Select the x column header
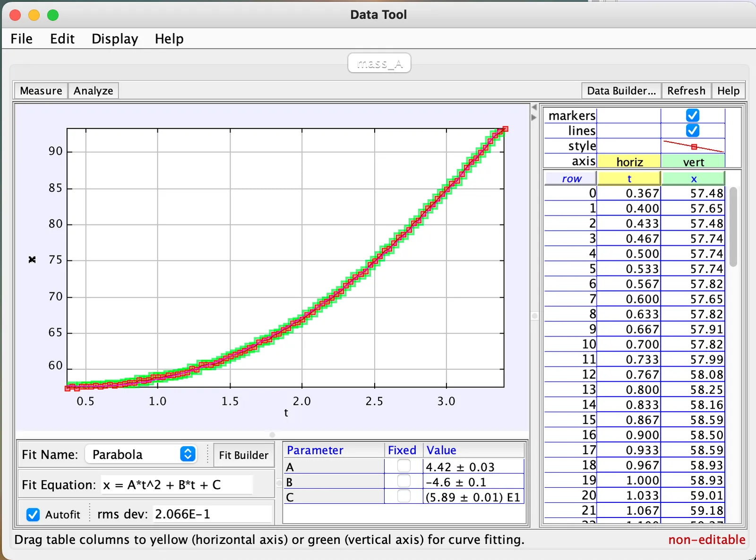 click(x=693, y=179)
